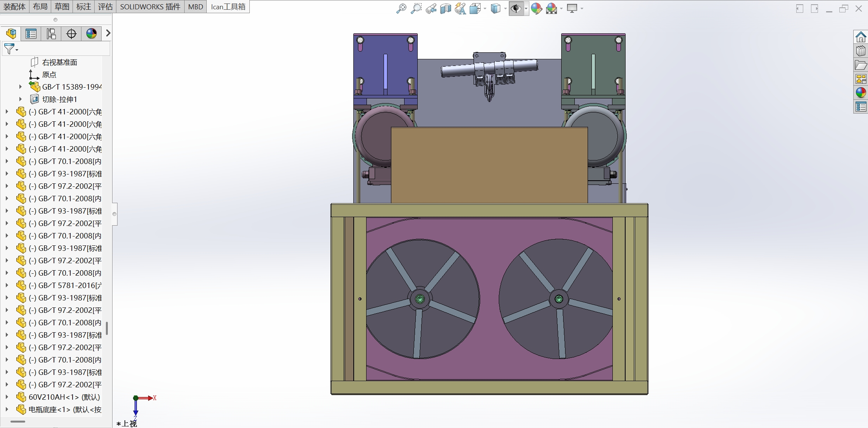868x428 pixels.
Task: Open the SOLIDWORKS 插件 tab
Action: click(x=150, y=7)
